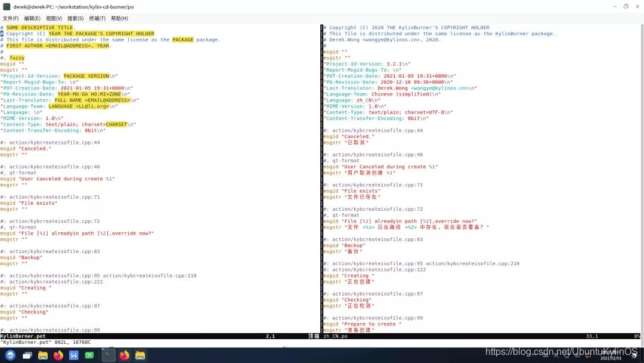644x363 pixels.
Task: Click the msgstr "正在创建" translation
Action: (x=349, y=282)
